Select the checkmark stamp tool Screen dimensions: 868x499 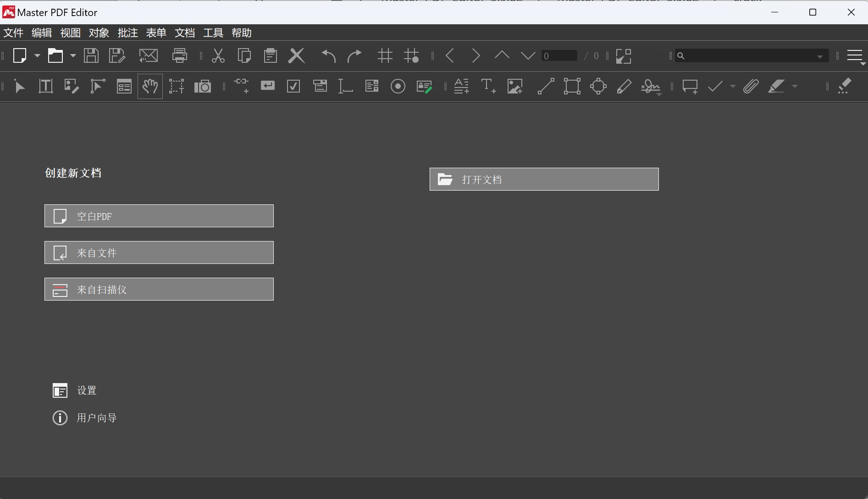[715, 86]
